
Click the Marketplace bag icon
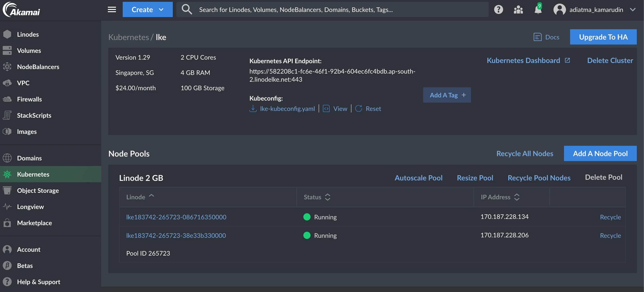tap(7, 223)
